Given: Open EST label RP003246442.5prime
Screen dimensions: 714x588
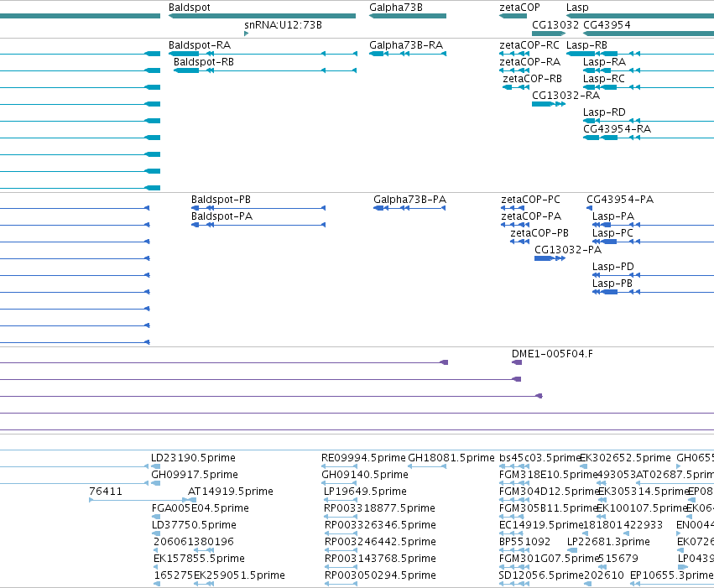Looking at the screenshot, I should tap(380, 542).
